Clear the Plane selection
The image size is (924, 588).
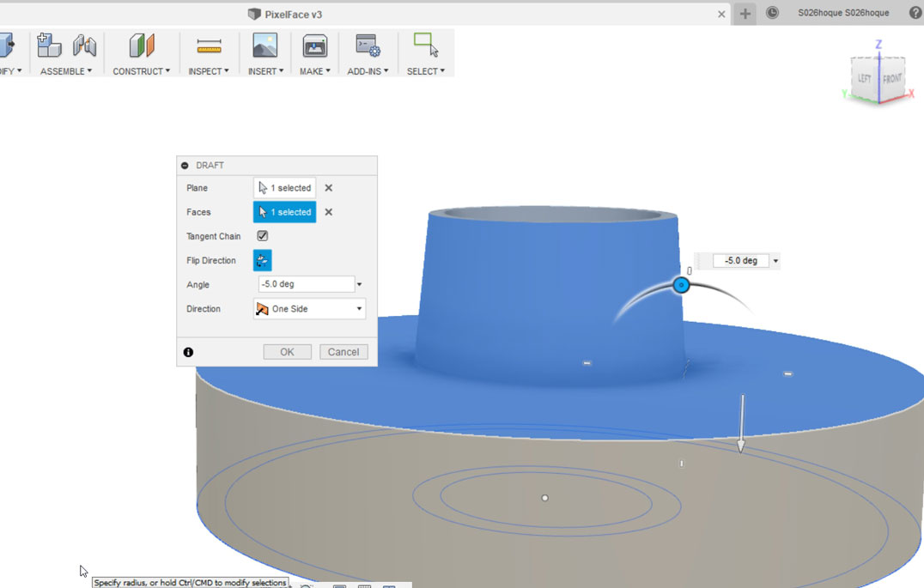(329, 188)
